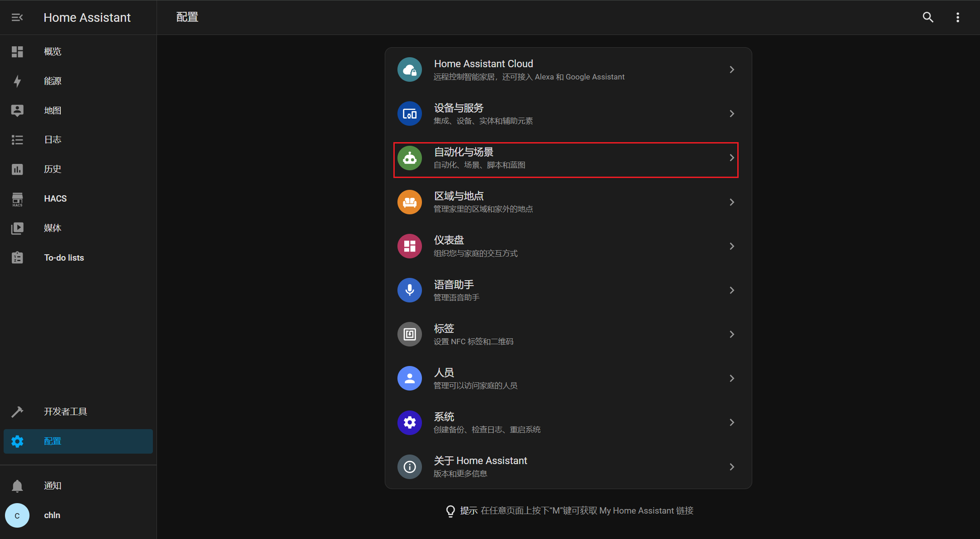This screenshot has height=539, width=980.
Task: Expand 设备与服务 via its chevron
Action: 732,114
